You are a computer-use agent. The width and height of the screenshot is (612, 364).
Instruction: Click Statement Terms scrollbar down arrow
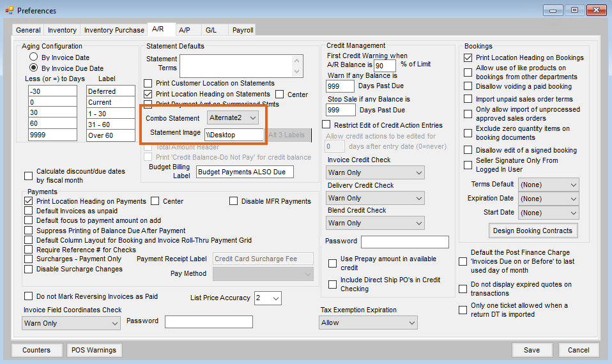(x=297, y=72)
